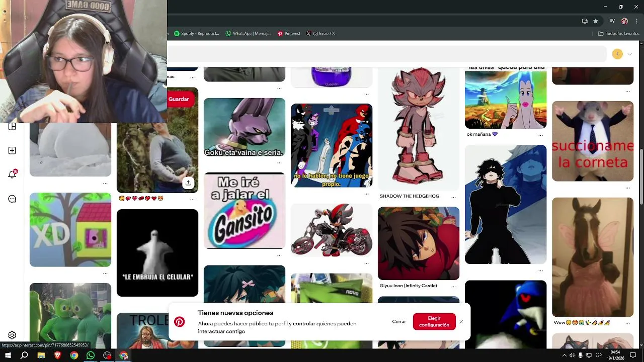Screen dimensions: 644x362
Task: Save the hovered pin with Guardar
Action: [x=180, y=99]
